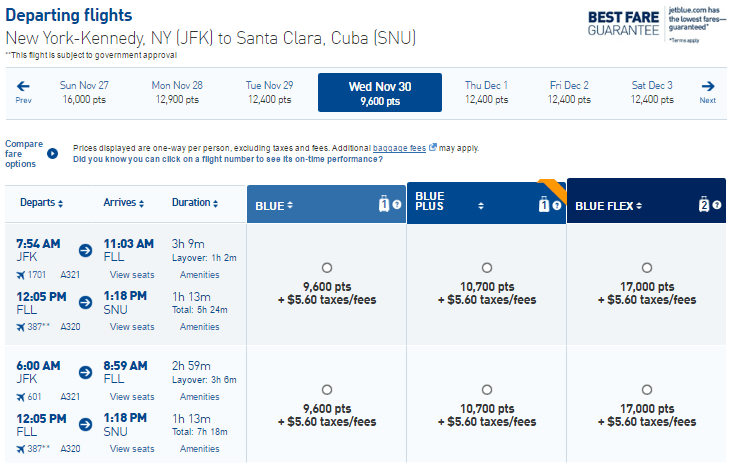Open the baggage fees link
This screenshot has width=730, height=466.
(399, 148)
